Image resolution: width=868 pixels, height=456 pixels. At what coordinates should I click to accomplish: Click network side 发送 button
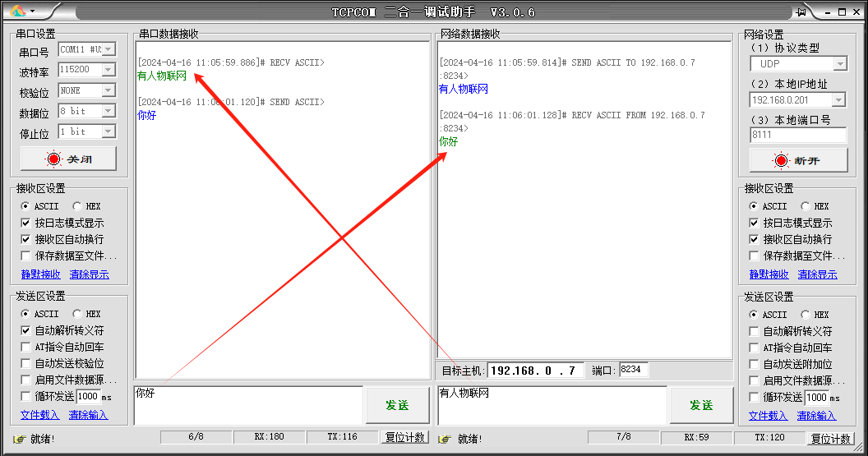pyautogui.click(x=701, y=406)
